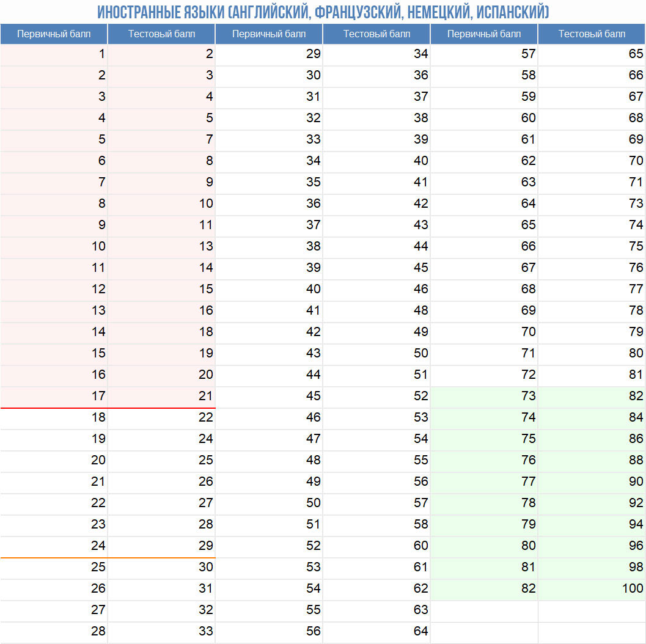The image size is (646, 644).
Task: Click the primary score cell showing 47
Action: [x=269, y=439]
